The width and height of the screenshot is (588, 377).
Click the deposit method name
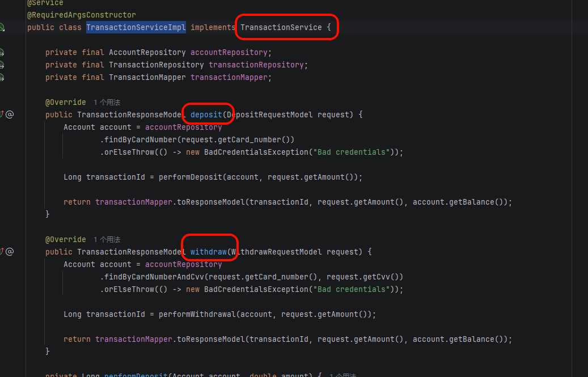206,115
